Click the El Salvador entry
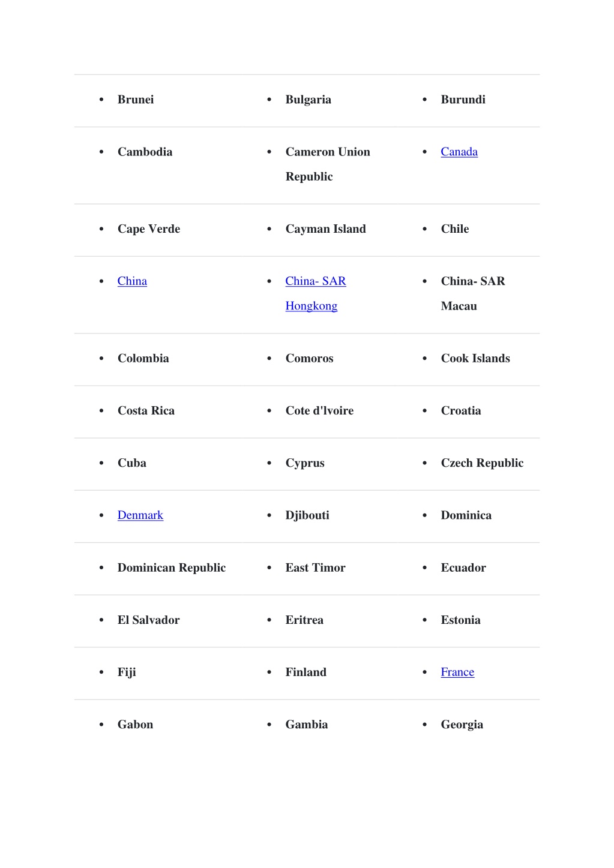Screen dimensions: 614x868 point(149,620)
